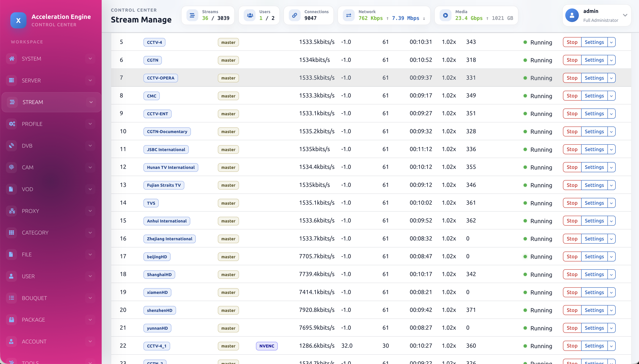This screenshot has width=639, height=364.
Task: Click the NVENC badge on CCTV-4_1 row
Action: (267, 346)
